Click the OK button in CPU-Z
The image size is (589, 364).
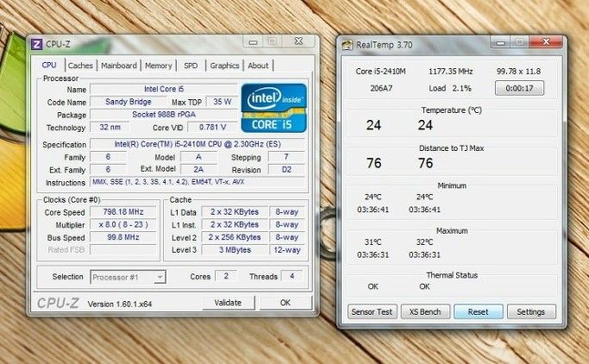[x=285, y=303]
